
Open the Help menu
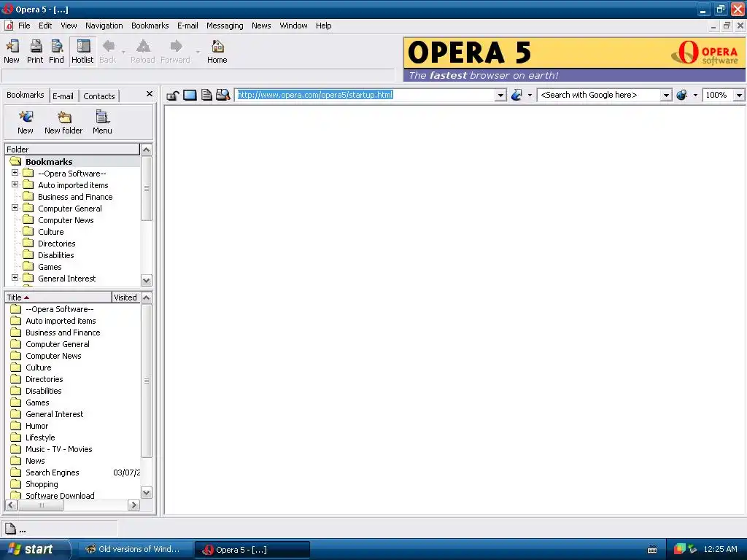[323, 26]
